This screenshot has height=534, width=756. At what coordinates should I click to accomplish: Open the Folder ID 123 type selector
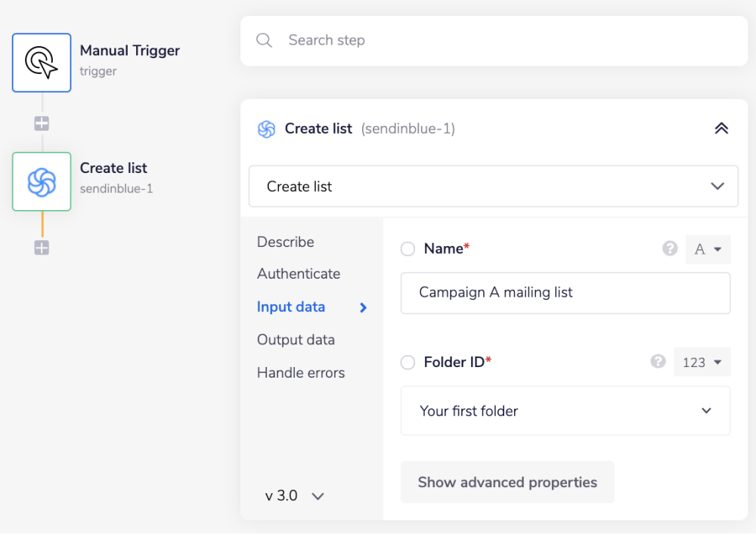click(702, 363)
